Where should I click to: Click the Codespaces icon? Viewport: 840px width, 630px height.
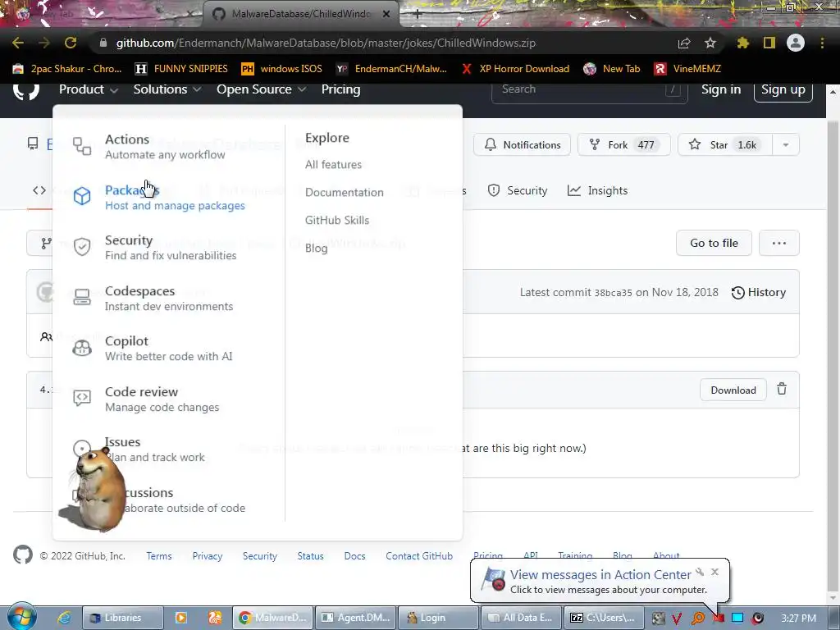(x=82, y=297)
